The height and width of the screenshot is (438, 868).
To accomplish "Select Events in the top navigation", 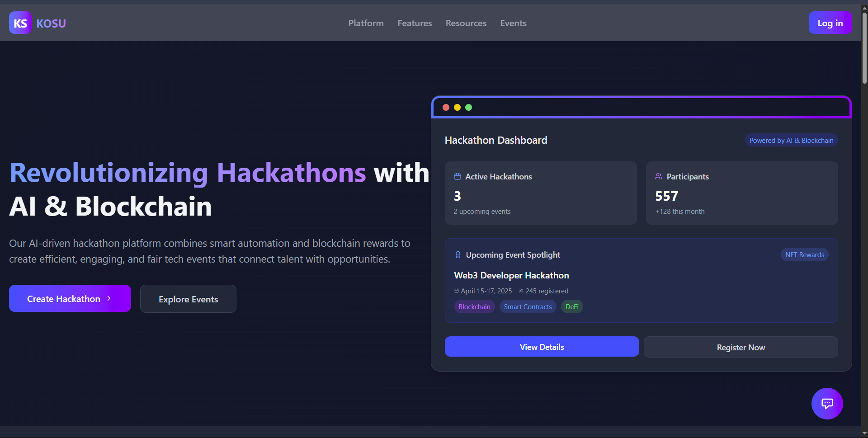I will 513,23.
